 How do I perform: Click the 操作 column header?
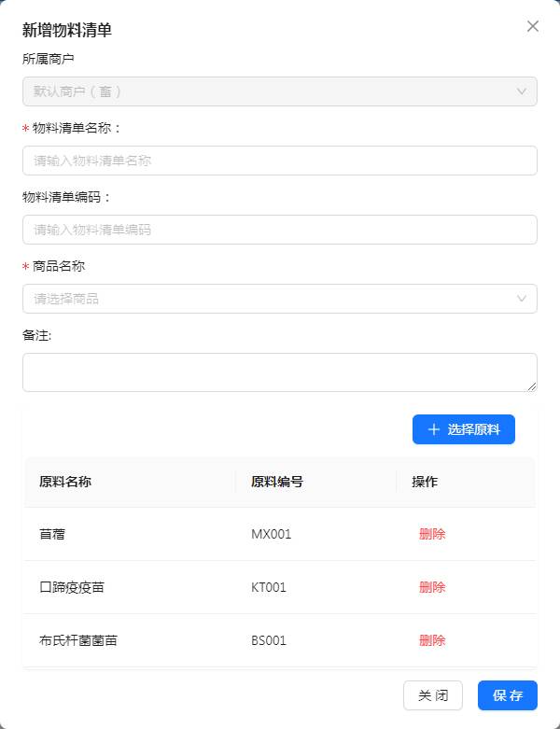coord(425,482)
